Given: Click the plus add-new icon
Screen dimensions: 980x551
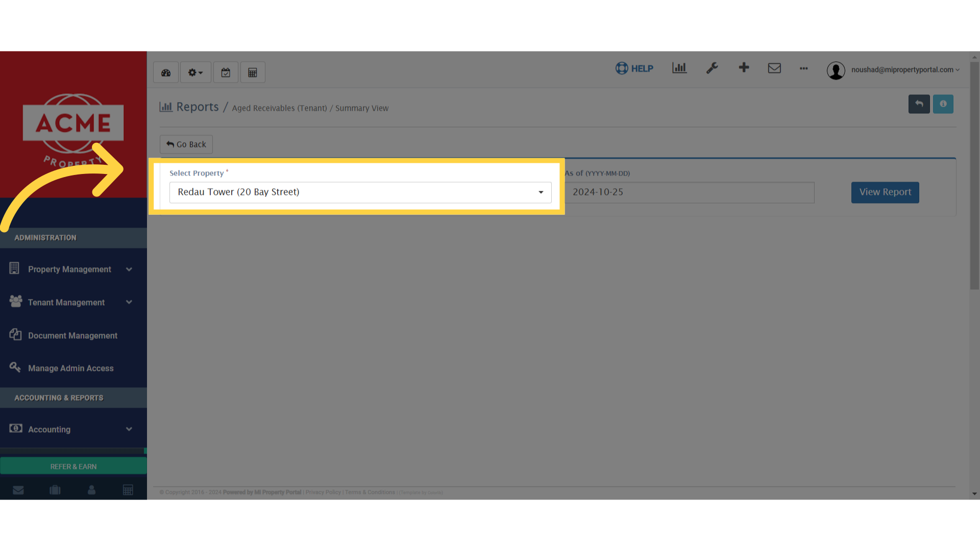Looking at the screenshot, I should (744, 67).
